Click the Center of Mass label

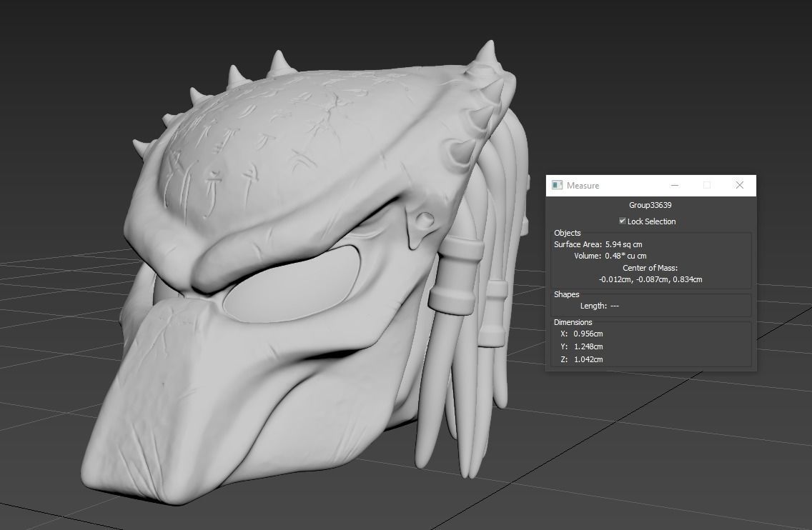[x=650, y=268]
